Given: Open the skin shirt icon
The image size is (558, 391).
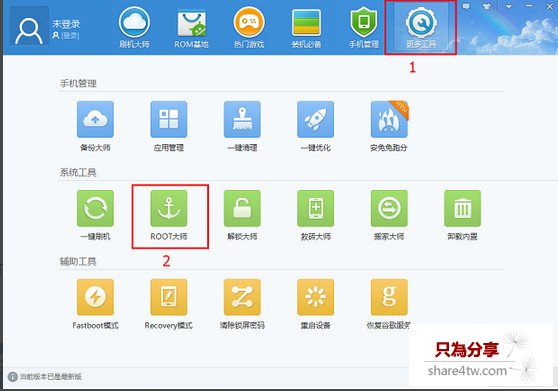Looking at the screenshot, I should (486, 6).
